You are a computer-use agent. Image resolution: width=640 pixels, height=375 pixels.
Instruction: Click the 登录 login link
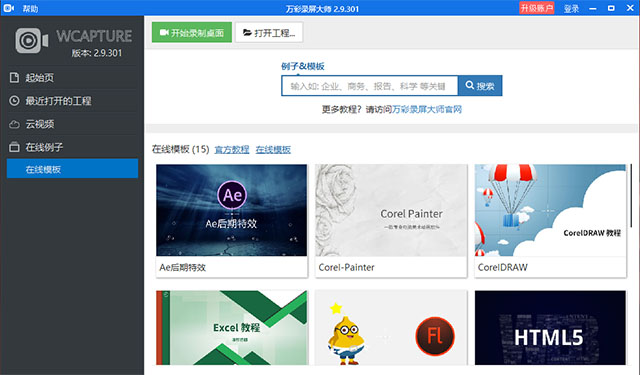(x=571, y=9)
